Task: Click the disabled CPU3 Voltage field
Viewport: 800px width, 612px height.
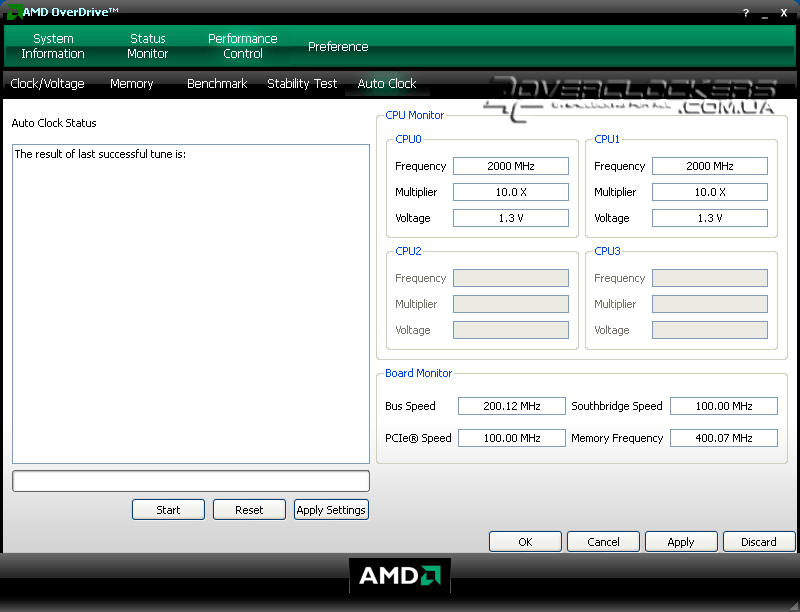Action: (x=710, y=330)
